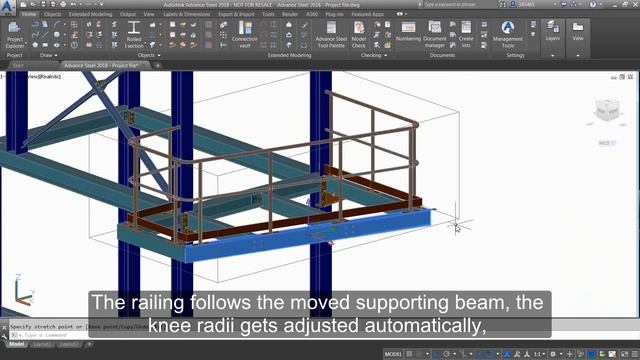Click the command line wrench customize icon
This screenshot has width=640, height=360.
click(x=4, y=336)
